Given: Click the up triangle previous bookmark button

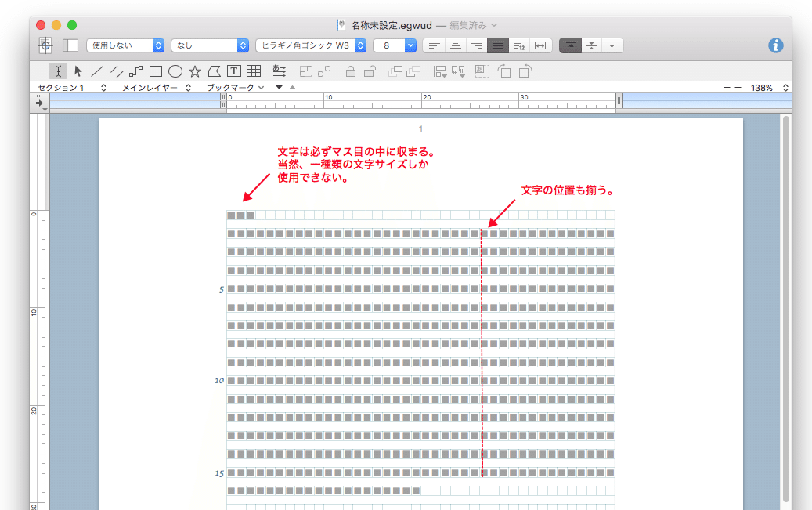Looking at the screenshot, I should pyautogui.click(x=293, y=88).
